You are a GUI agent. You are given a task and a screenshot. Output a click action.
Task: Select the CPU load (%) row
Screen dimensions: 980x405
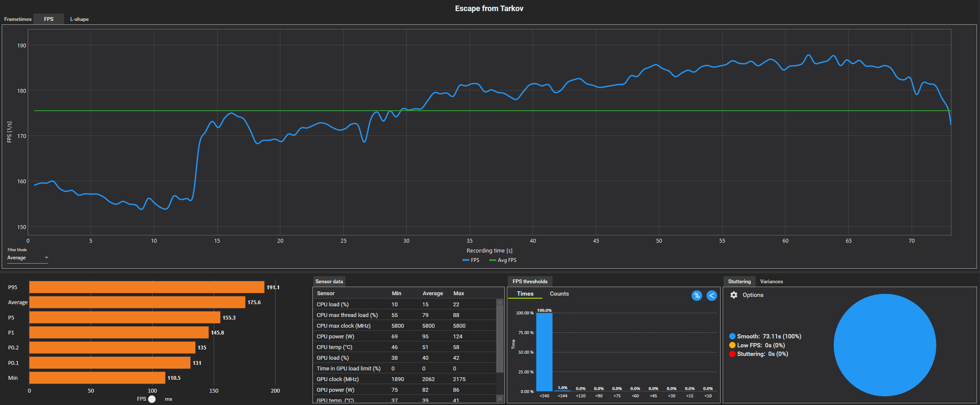pos(405,304)
